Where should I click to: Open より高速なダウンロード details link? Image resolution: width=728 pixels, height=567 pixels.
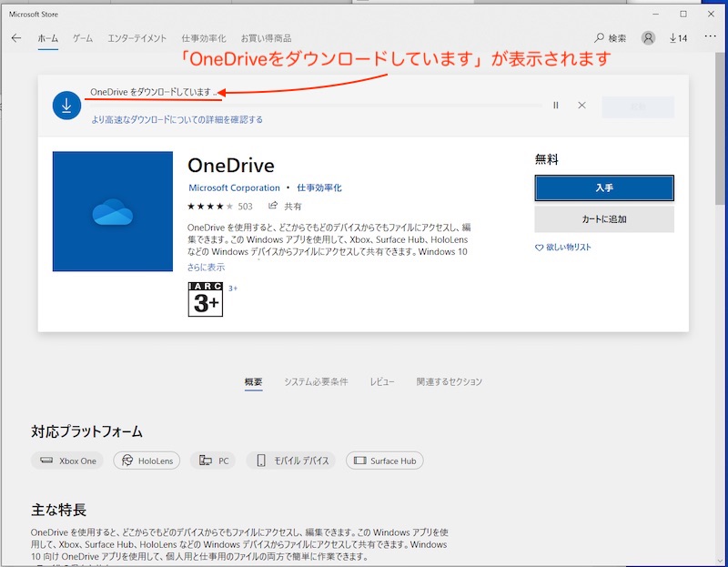click(177, 120)
